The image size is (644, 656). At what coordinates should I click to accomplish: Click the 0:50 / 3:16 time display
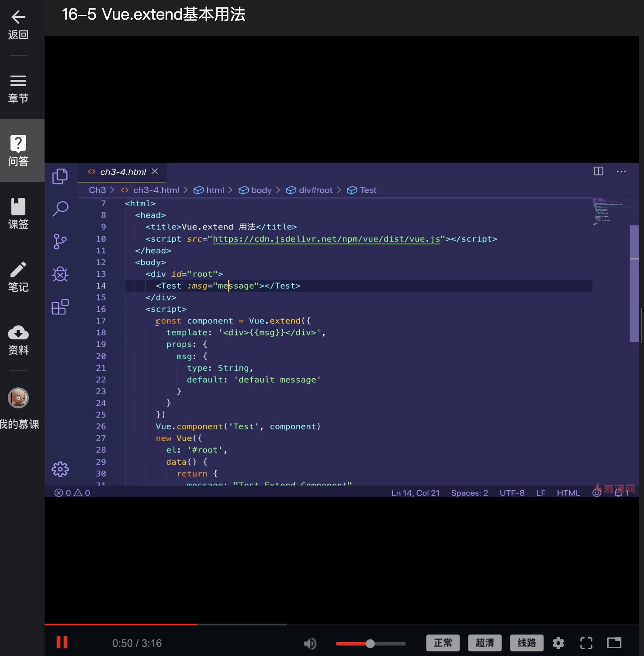click(137, 643)
